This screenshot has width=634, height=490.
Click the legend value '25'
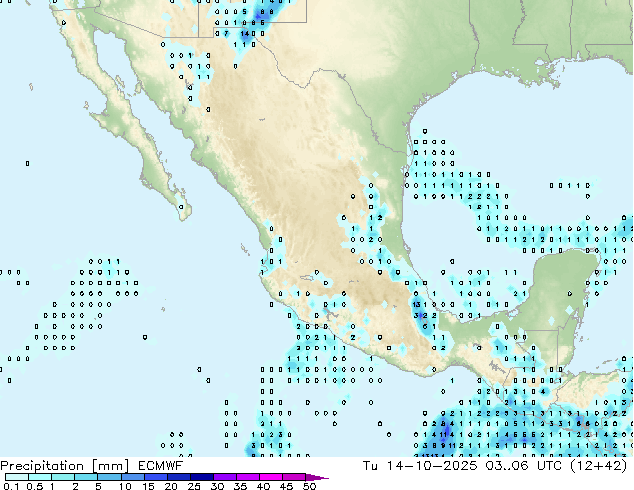click(194, 486)
